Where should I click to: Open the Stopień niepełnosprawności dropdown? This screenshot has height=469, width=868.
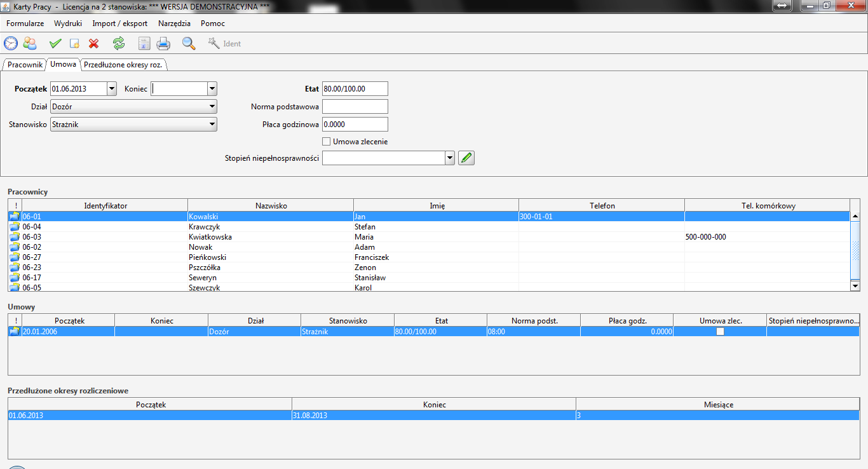coord(450,158)
